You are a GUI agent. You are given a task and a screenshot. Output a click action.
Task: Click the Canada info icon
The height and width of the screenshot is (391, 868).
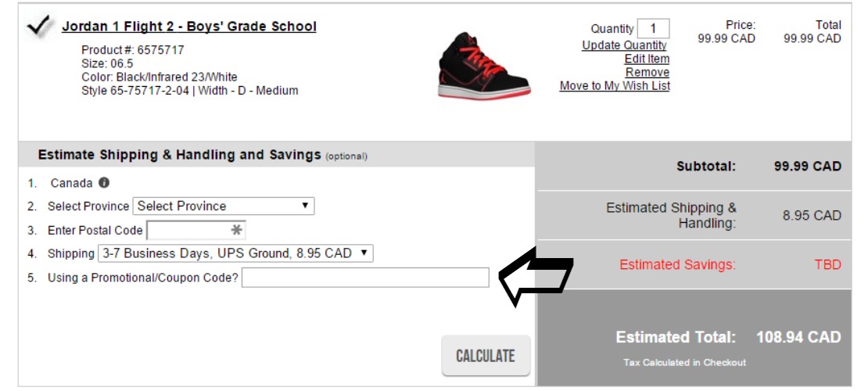104,183
